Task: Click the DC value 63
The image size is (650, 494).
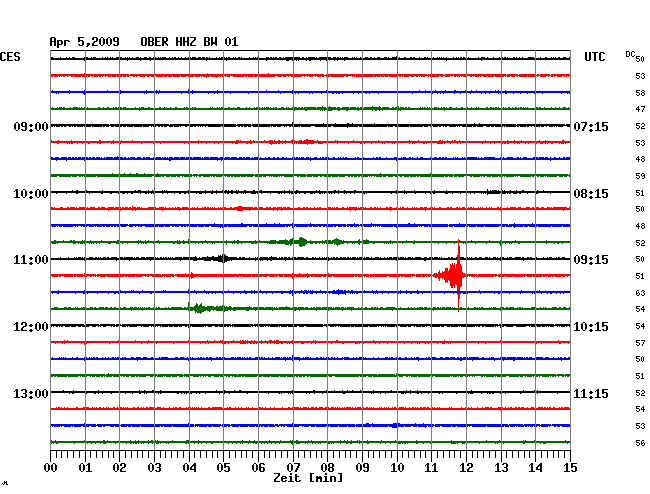Action: point(640,293)
